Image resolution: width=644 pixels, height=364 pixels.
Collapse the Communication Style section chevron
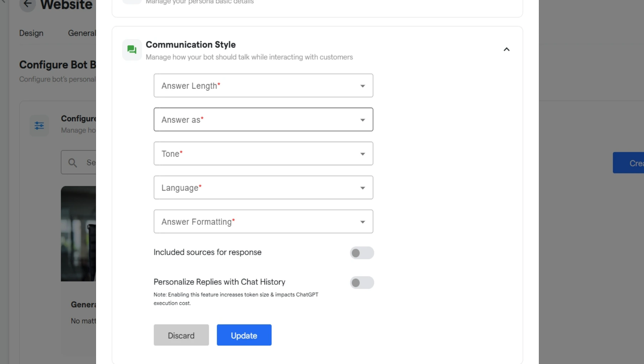click(x=506, y=49)
